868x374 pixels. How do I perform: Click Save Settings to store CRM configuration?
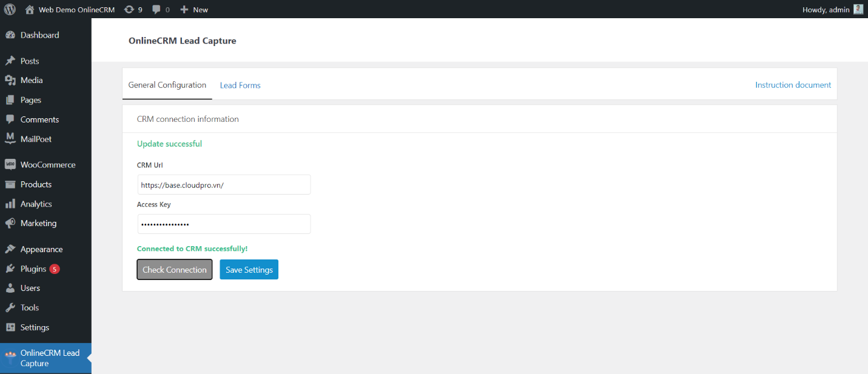249,269
